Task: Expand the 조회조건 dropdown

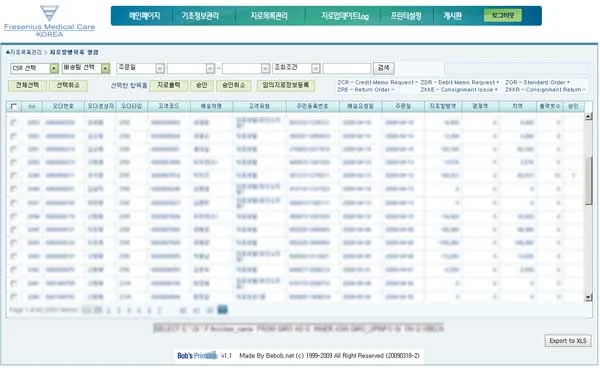Action: pos(316,68)
